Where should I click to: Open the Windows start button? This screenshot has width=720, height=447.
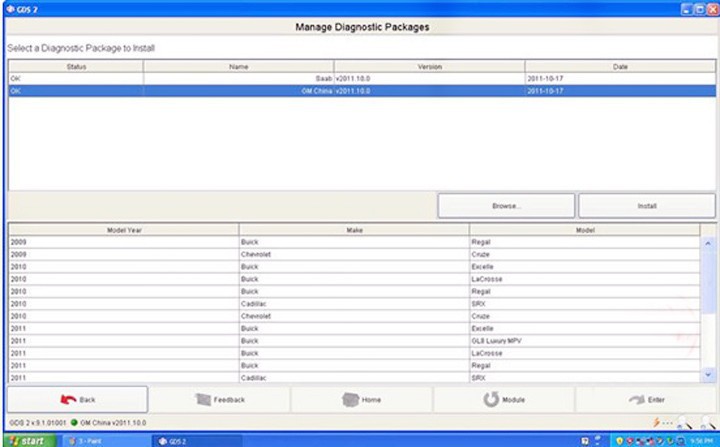(x=29, y=441)
